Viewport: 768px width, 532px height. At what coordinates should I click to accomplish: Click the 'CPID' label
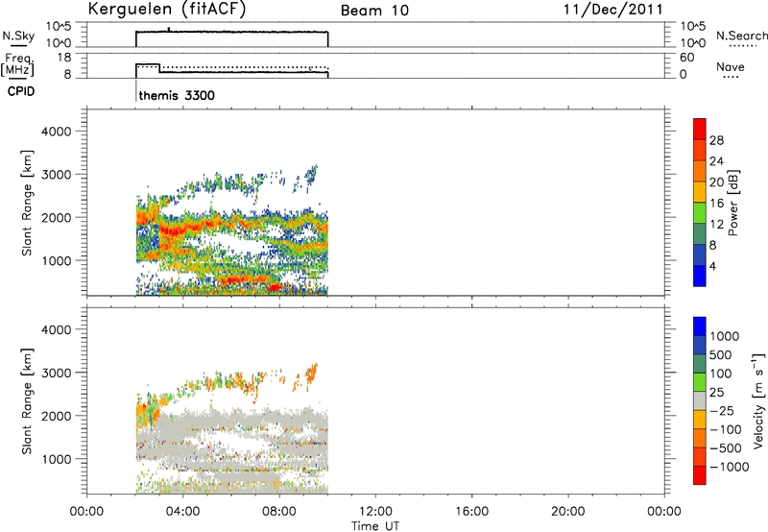(x=21, y=91)
